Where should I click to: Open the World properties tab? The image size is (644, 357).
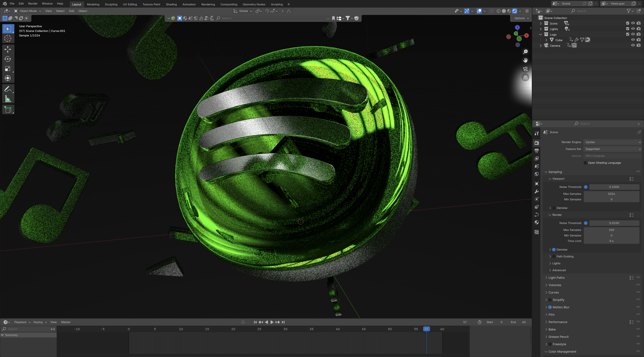tap(536, 174)
